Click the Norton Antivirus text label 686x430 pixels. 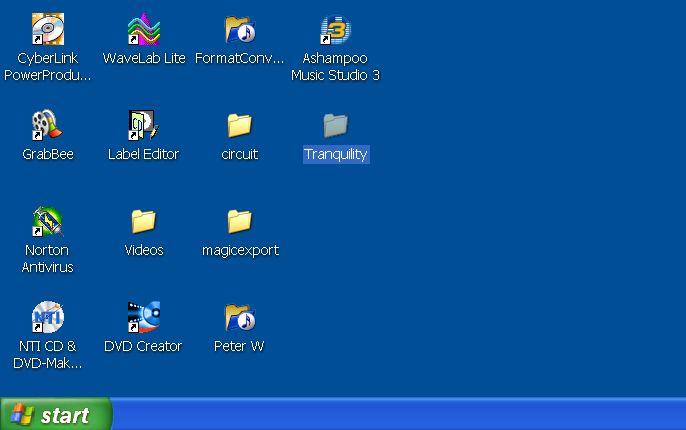(x=47, y=259)
